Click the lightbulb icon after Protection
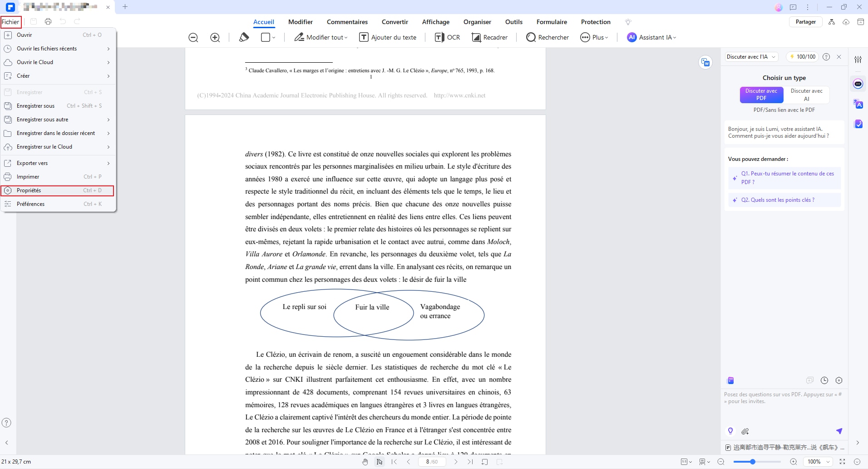 pos(628,22)
